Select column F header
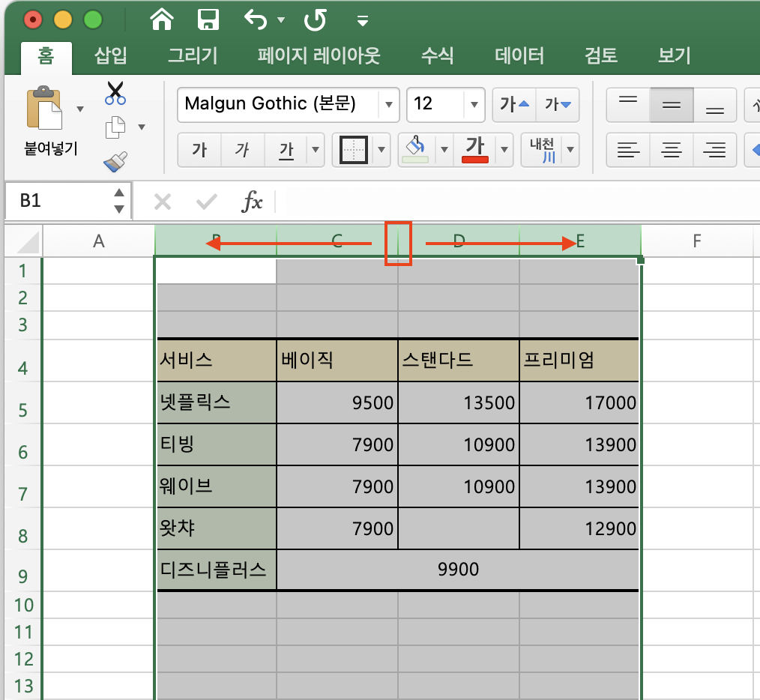The height and width of the screenshot is (700, 760). [698, 241]
